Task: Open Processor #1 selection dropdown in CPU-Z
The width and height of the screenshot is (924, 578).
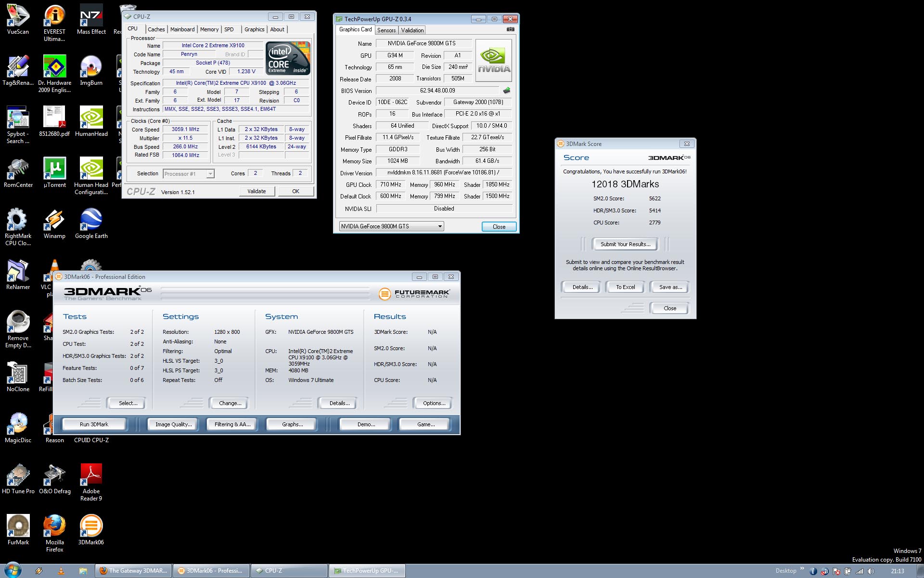Action: point(189,174)
